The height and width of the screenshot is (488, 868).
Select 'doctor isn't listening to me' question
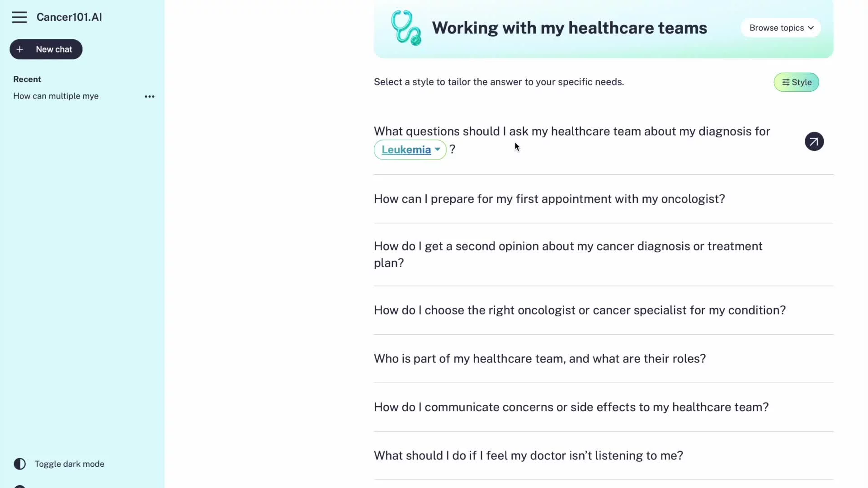528,455
